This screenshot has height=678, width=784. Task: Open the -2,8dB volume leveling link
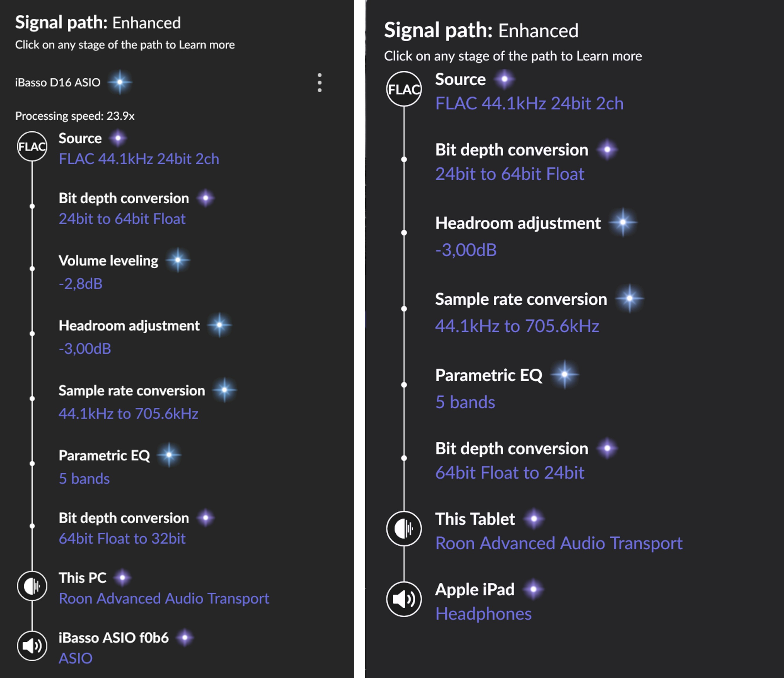pyautogui.click(x=81, y=284)
